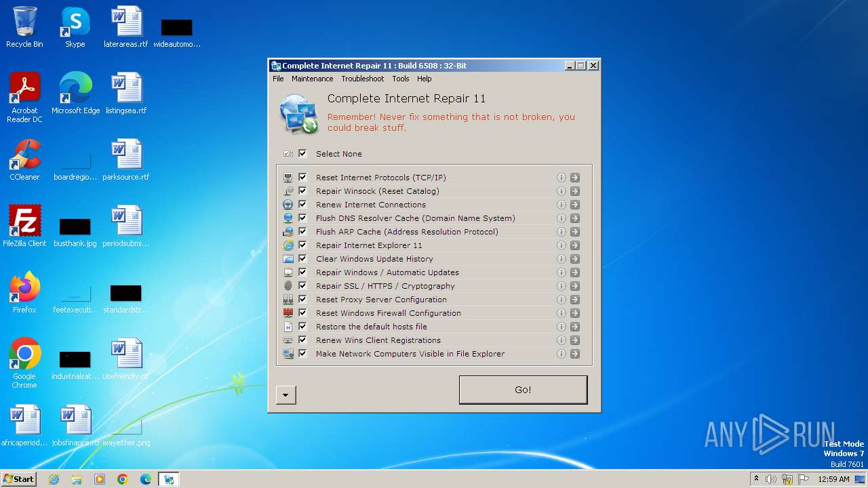The height and width of the screenshot is (488, 868).
Task: Uncheck Repair Winsock (Reset Catalog)
Action: pyautogui.click(x=302, y=191)
